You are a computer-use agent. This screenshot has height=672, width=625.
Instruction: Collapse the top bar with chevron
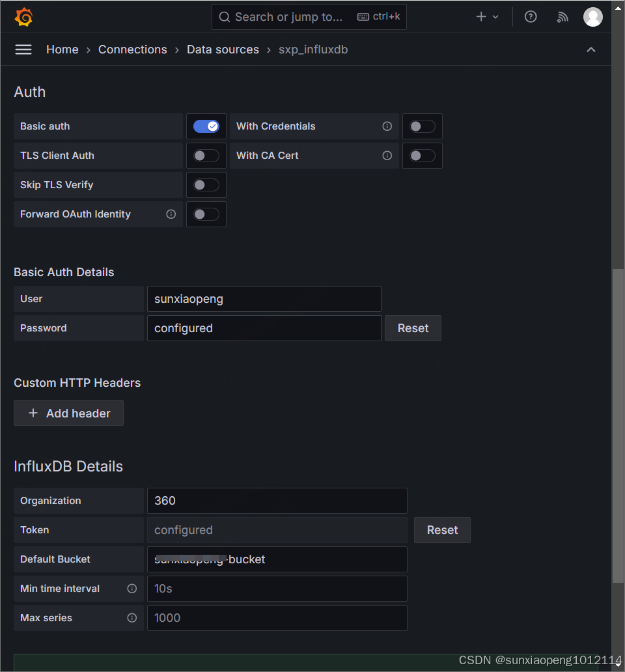(x=590, y=49)
